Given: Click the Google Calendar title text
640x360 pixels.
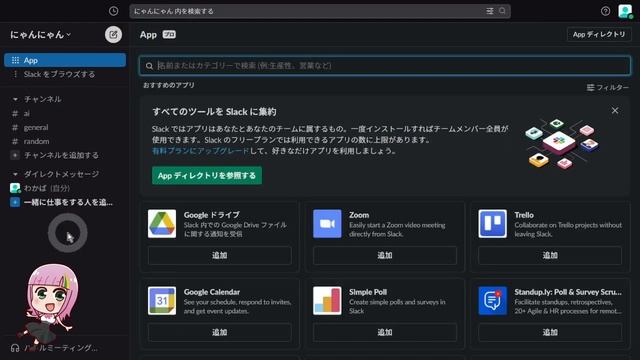Looking at the screenshot, I should pyautogui.click(x=212, y=292).
